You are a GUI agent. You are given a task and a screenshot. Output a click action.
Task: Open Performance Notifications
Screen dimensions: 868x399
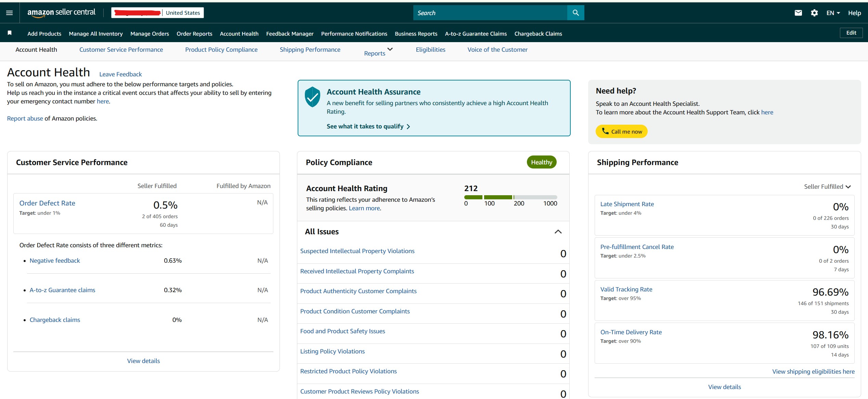tap(354, 34)
